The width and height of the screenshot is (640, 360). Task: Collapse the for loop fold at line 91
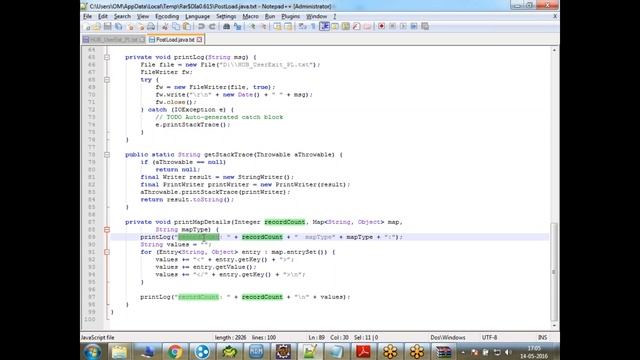(x=107, y=252)
